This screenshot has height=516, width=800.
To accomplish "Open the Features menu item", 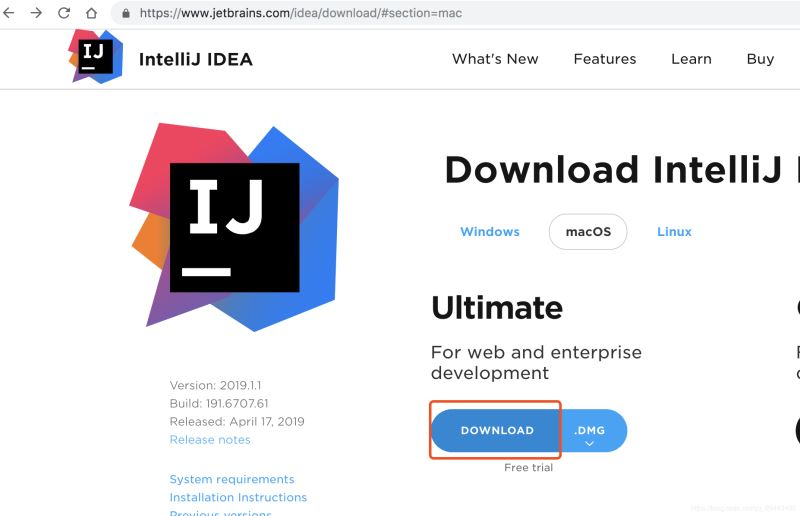I will click(x=605, y=59).
